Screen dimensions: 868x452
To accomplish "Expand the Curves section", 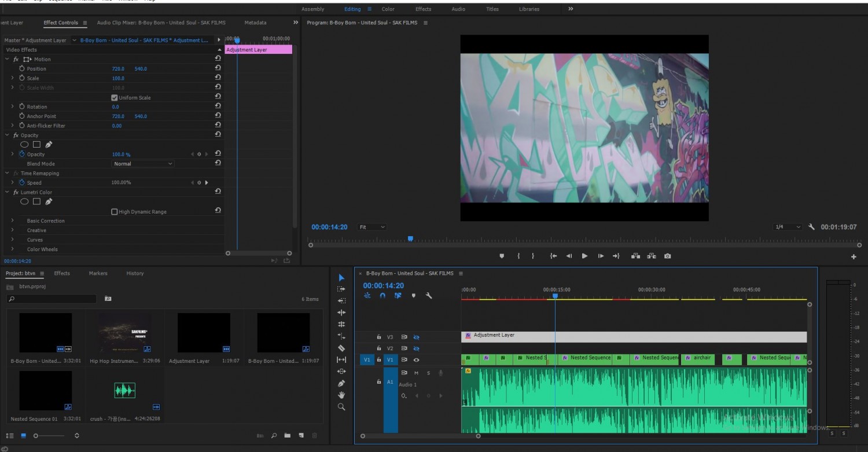I will pos(13,240).
